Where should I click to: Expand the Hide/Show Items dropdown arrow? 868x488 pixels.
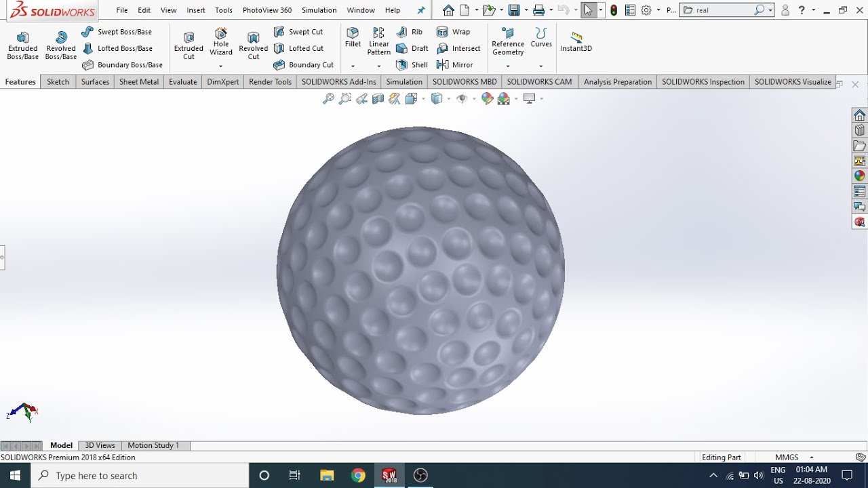[474, 99]
